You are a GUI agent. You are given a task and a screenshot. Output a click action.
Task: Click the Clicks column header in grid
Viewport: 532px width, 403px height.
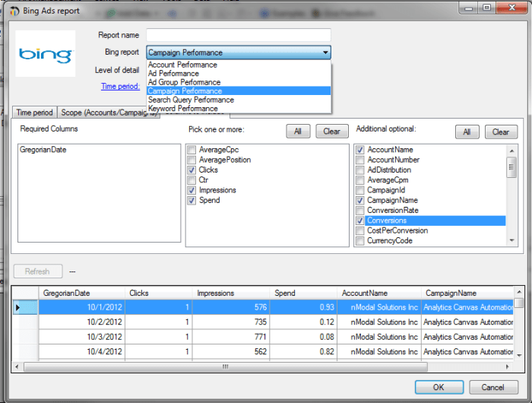158,294
